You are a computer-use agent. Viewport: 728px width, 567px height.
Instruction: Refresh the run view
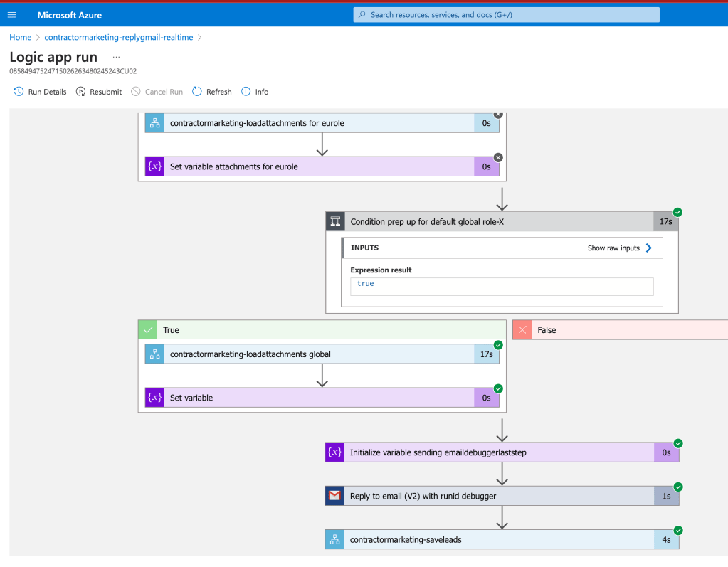tap(212, 91)
